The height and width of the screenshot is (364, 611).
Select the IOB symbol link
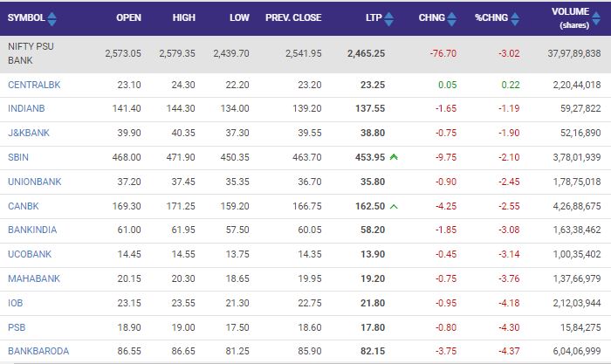tap(16, 303)
